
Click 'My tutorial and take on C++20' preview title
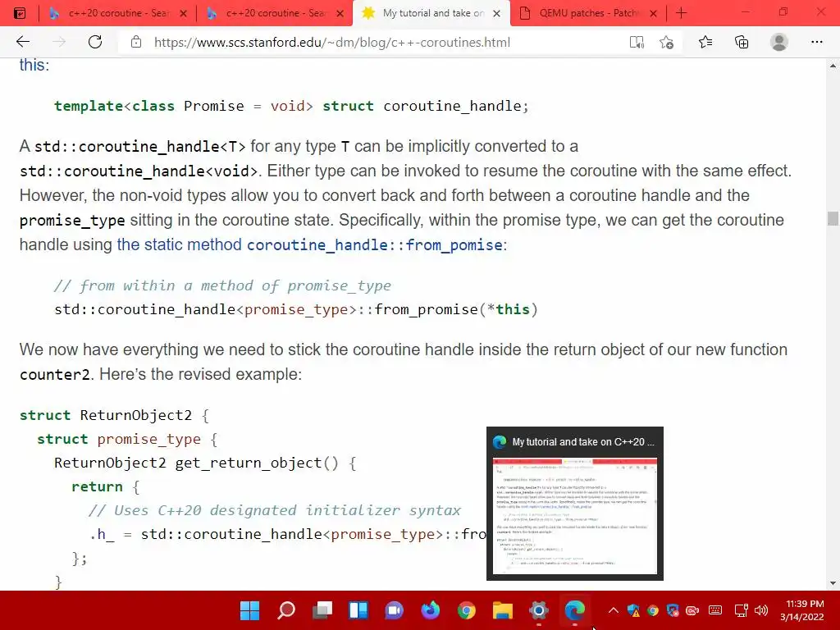tap(583, 442)
